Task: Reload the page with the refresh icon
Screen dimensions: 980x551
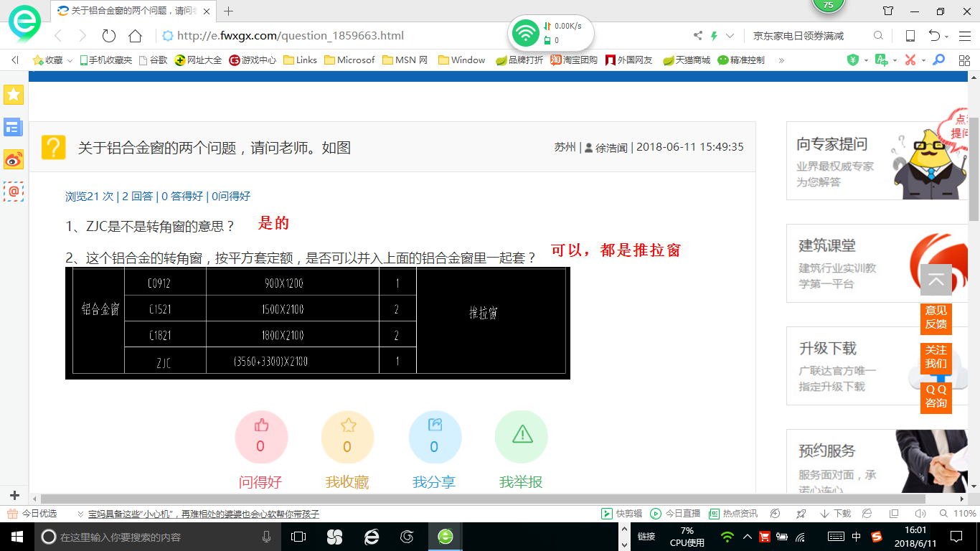Action: coord(109,36)
